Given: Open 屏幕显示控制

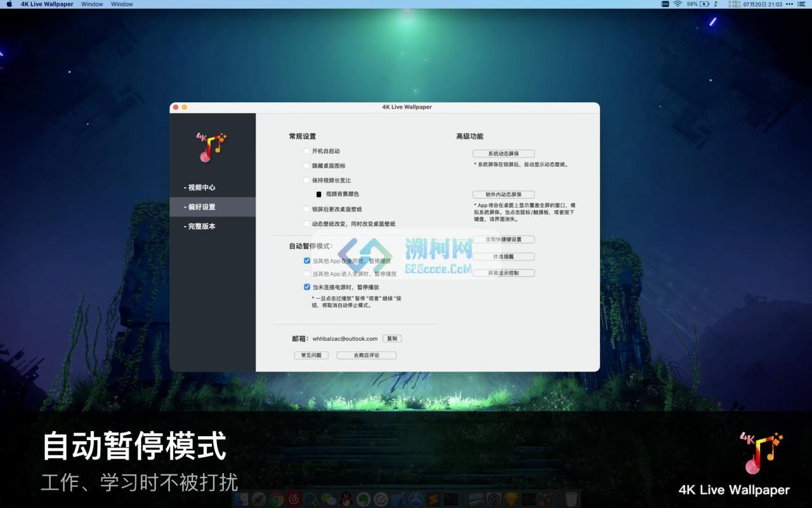Looking at the screenshot, I should pyautogui.click(x=504, y=273).
